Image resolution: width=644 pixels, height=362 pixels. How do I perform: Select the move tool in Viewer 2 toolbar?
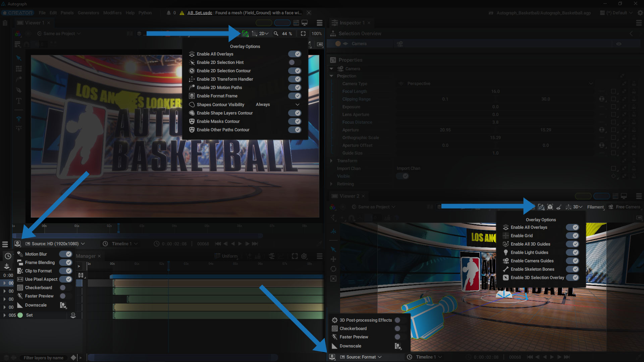(x=333, y=259)
